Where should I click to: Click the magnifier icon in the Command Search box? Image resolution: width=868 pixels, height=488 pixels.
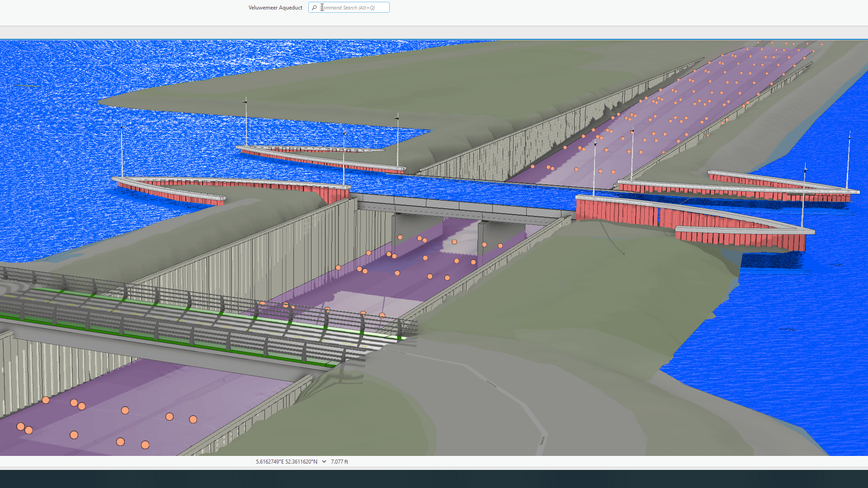point(314,7)
